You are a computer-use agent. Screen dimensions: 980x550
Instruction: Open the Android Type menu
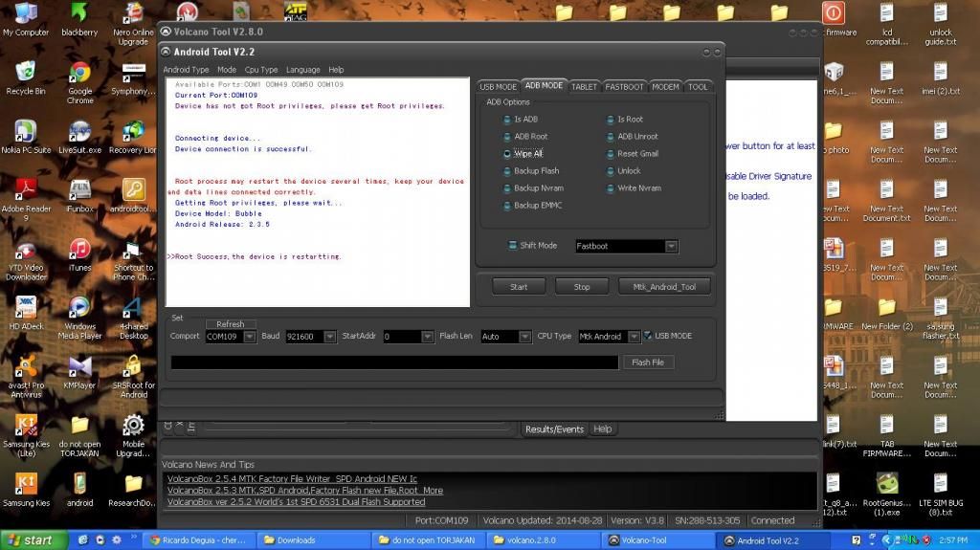[186, 70]
